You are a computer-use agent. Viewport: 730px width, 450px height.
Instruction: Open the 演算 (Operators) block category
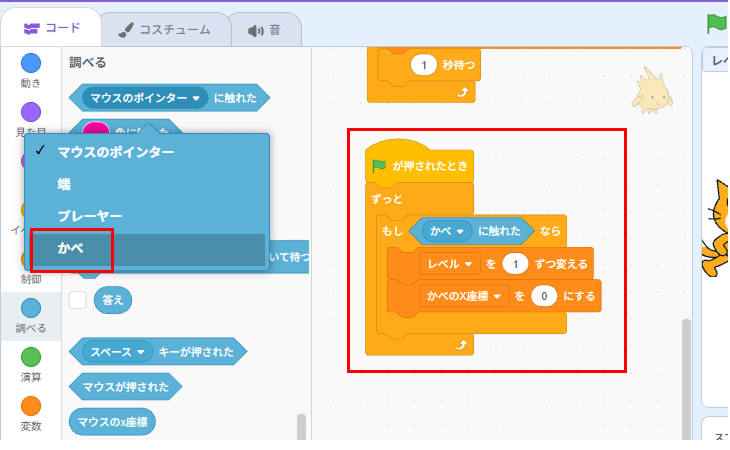(31, 357)
